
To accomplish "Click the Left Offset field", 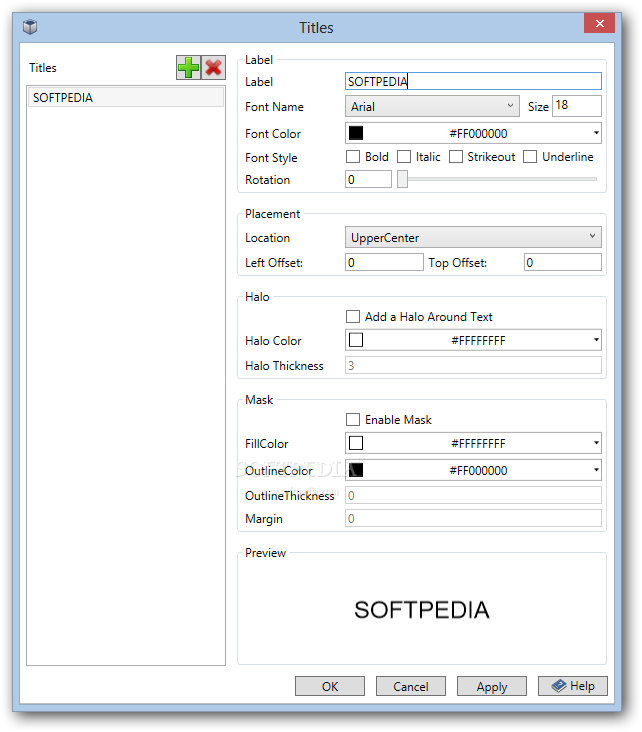I will (x=384, y=262).
